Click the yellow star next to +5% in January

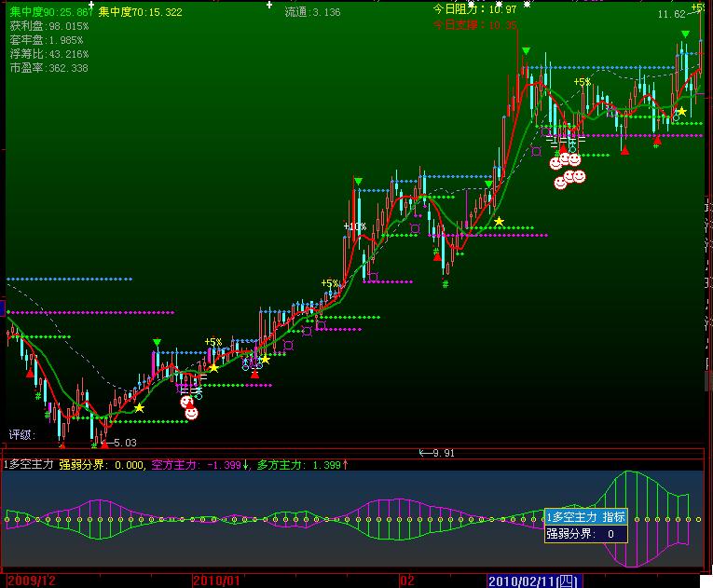(213, 367)
